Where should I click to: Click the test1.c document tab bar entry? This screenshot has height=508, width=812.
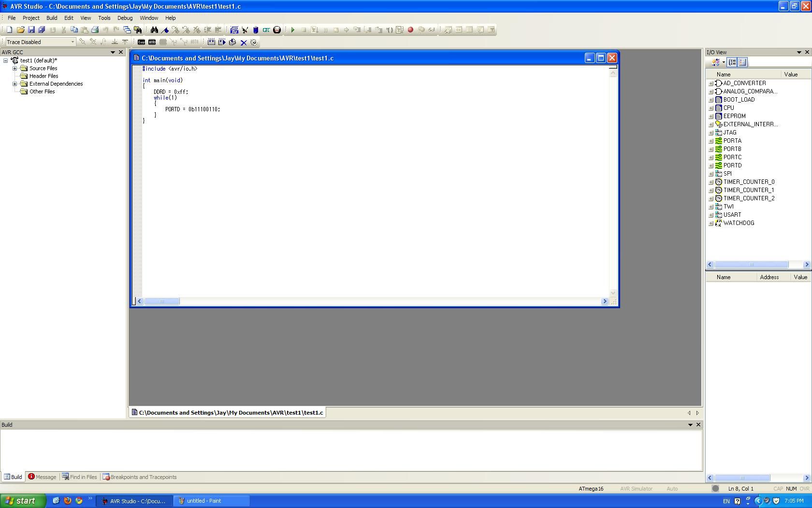click(x=227, y=413)
